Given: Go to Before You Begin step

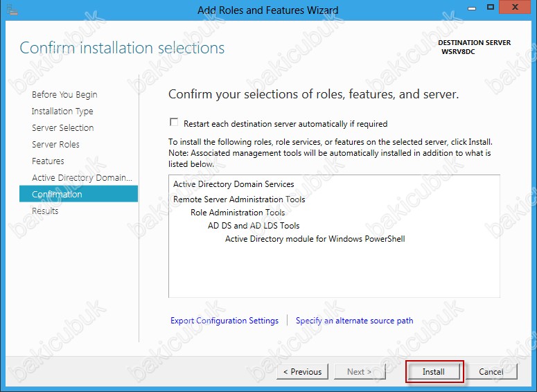Looking at the screenshot, I should (64, 94).
